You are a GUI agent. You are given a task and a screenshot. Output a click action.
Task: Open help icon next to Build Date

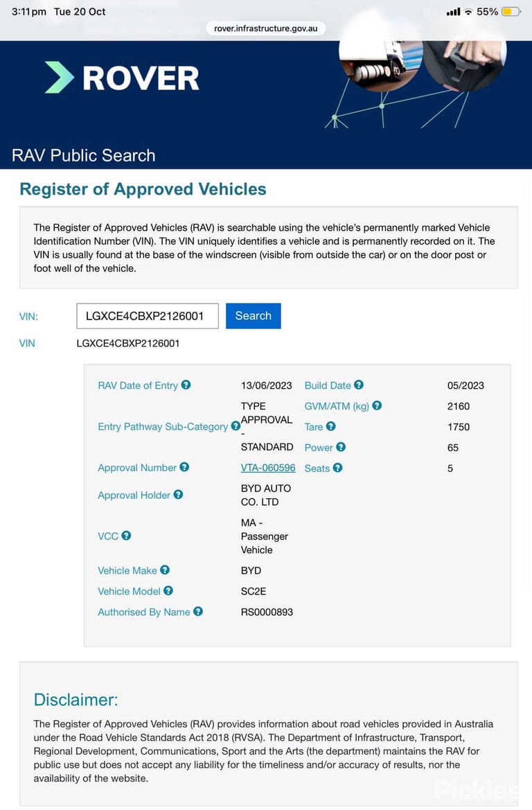click(359, 385)
